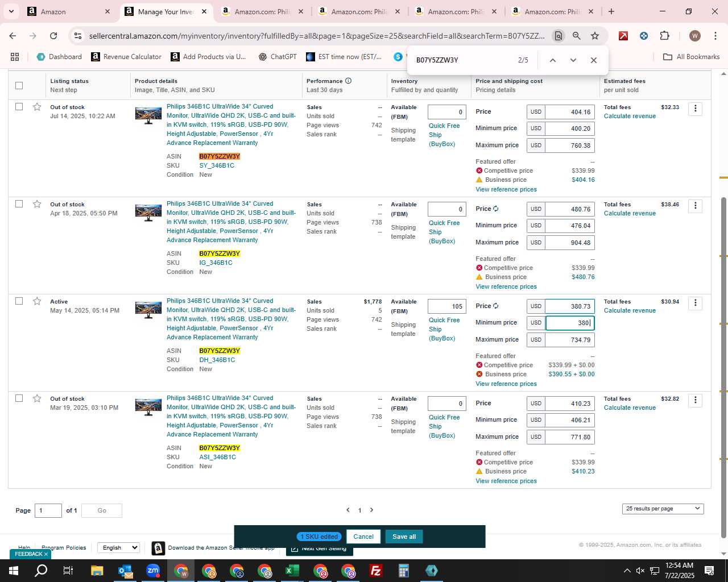Open Zoom app from the taskbar
Screen dimensions: 728x582
[x=153, y=571]
